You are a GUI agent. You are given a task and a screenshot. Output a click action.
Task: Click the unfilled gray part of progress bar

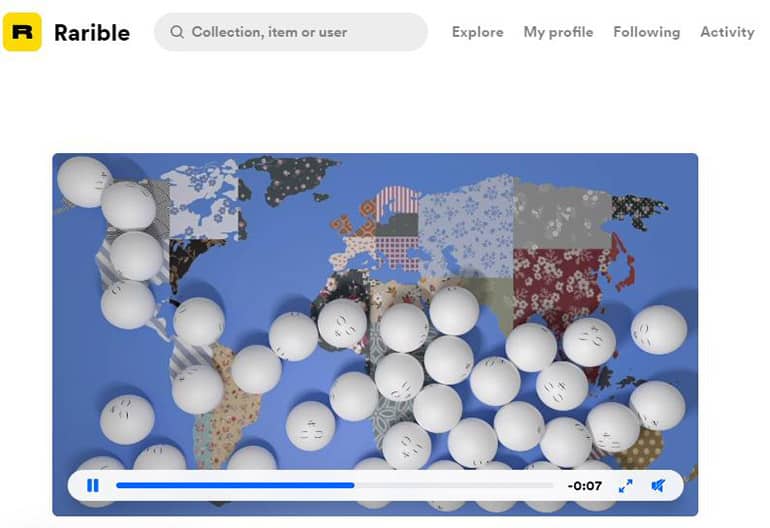(454, 485)
